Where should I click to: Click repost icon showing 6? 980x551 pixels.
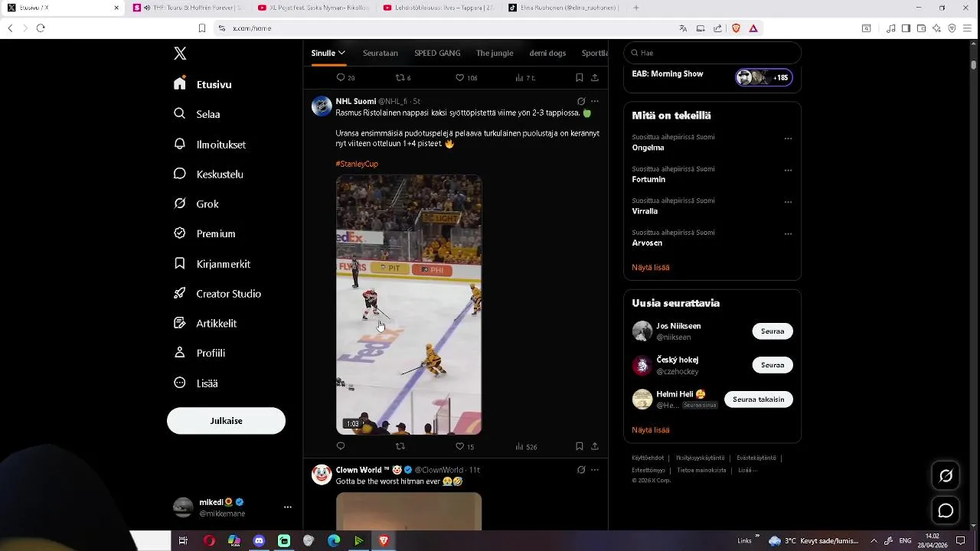pyautogui.click(x=400, y=77)
